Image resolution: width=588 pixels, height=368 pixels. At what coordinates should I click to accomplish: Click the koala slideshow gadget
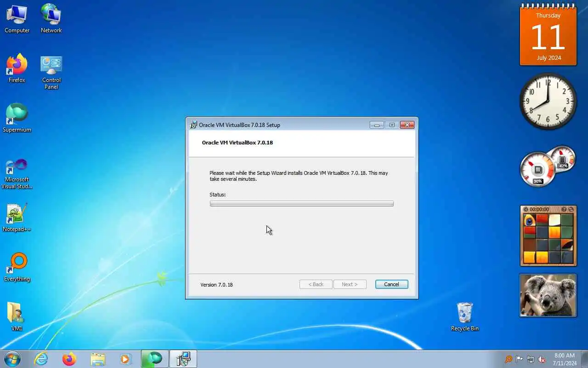[x=548, y=295]
